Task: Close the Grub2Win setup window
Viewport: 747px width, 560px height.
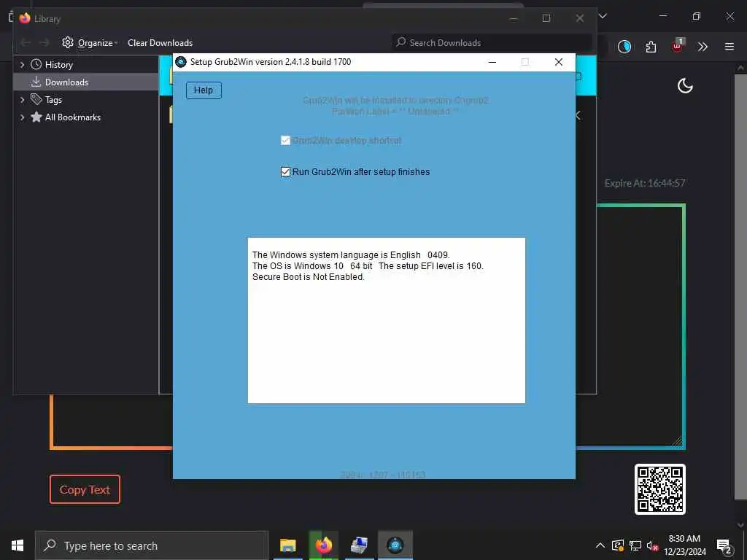Action: click(558, 62)
